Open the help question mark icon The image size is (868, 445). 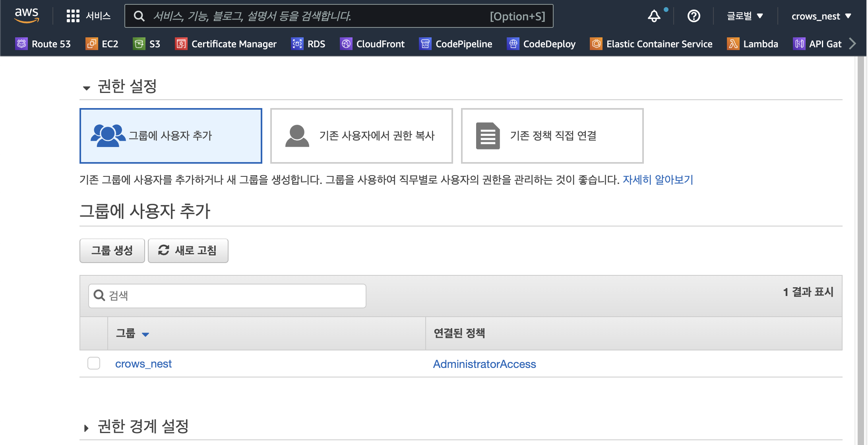(694, 16)
